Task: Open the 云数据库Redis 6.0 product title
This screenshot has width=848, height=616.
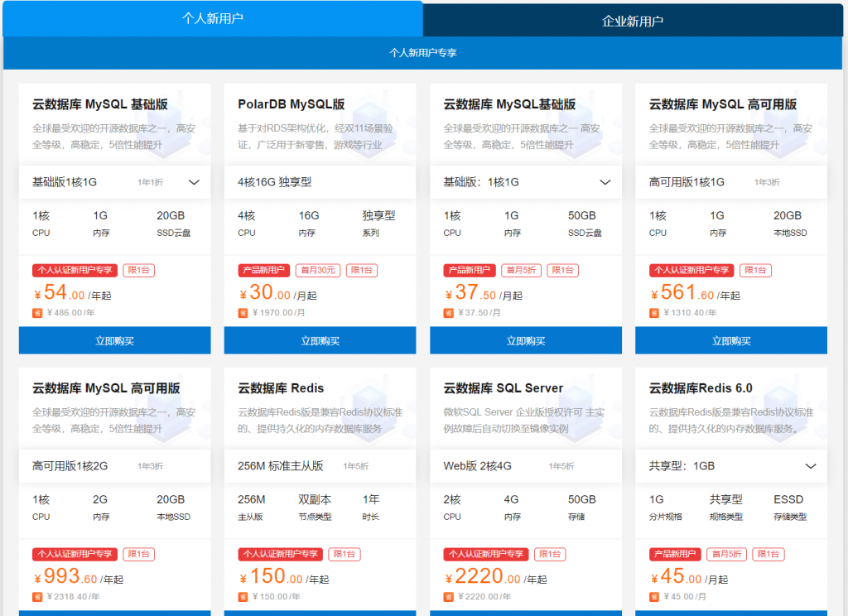Action: coord(701,388)
